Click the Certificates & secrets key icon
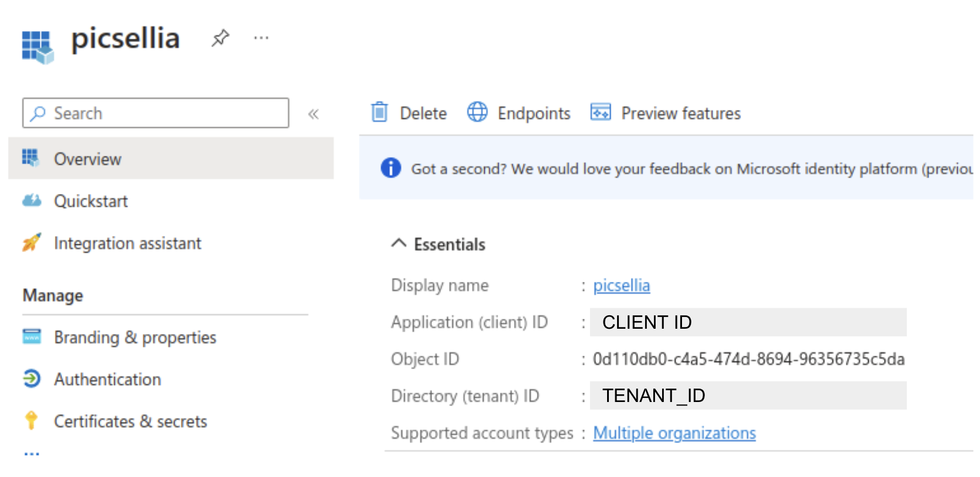This screenshot has width=980, height=477. (x=32, y=420)
